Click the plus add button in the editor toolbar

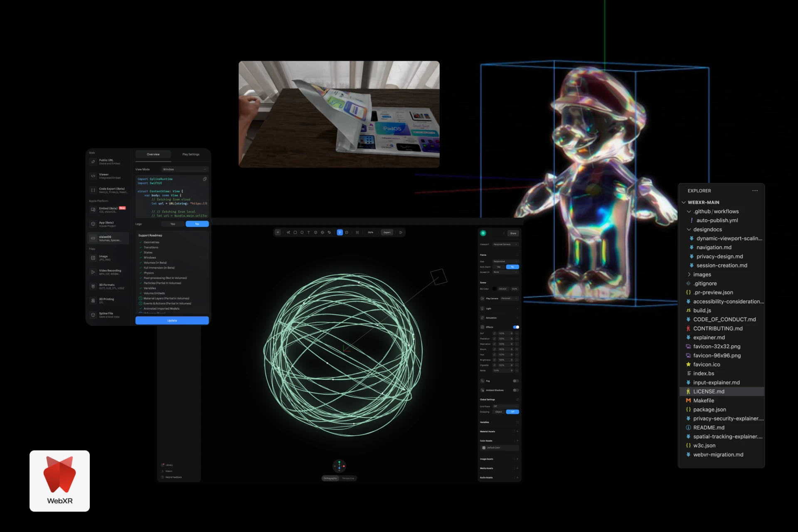(278, 232)
